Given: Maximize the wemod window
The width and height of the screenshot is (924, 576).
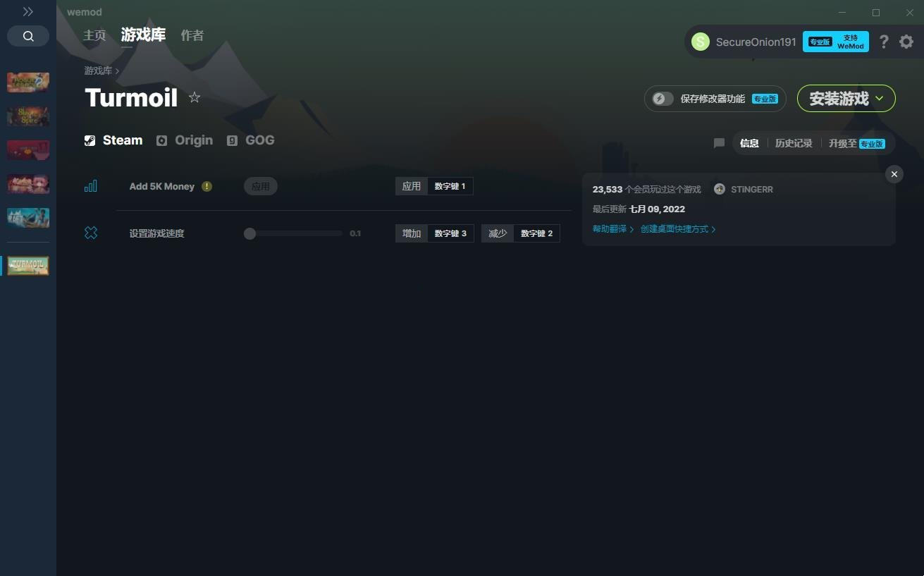Looking at the screenshot, I should 876,12.
